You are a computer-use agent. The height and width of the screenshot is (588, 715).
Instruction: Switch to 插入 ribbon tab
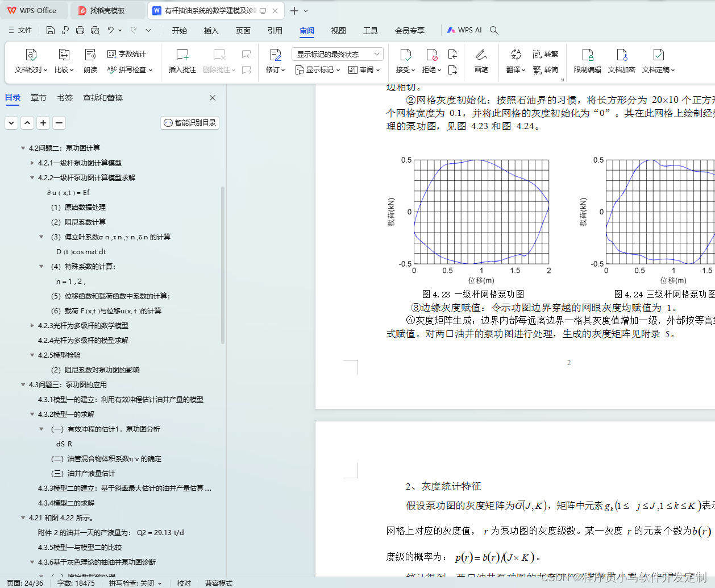coord(211,30)
